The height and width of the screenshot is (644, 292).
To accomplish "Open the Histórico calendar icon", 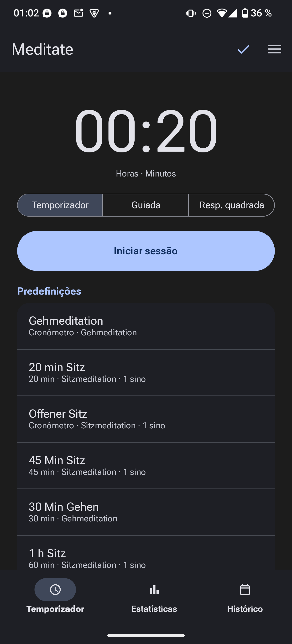I will 245,590.
